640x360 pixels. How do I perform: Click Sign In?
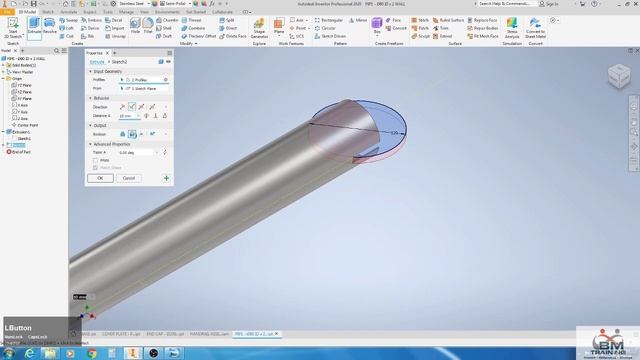549,4
